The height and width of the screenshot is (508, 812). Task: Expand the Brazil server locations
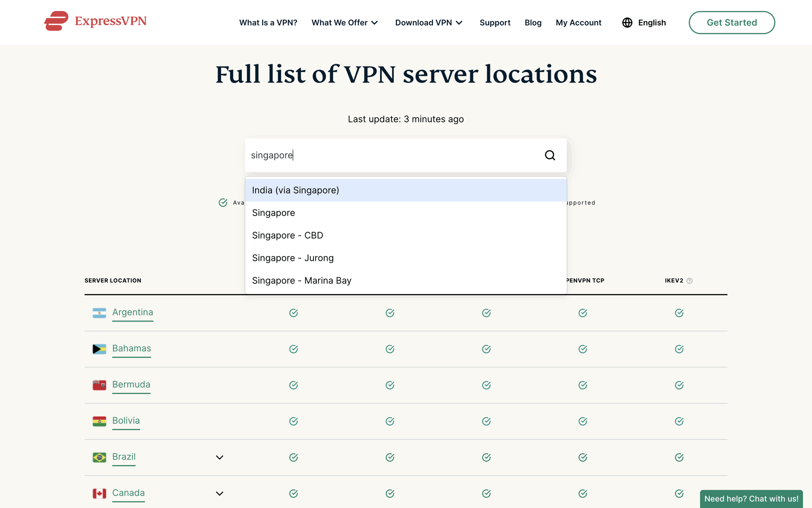click(219, 457)
